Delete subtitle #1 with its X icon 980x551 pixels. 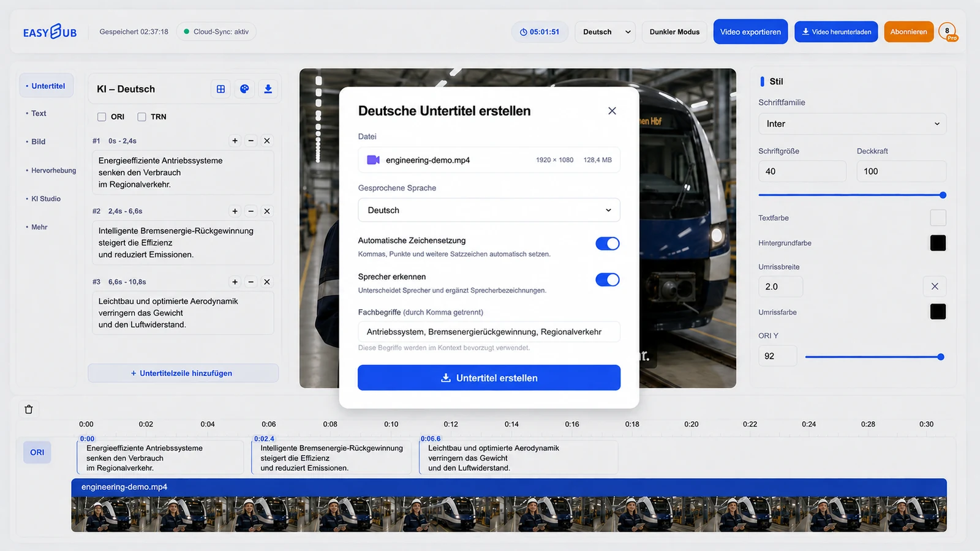click(267, 141)
